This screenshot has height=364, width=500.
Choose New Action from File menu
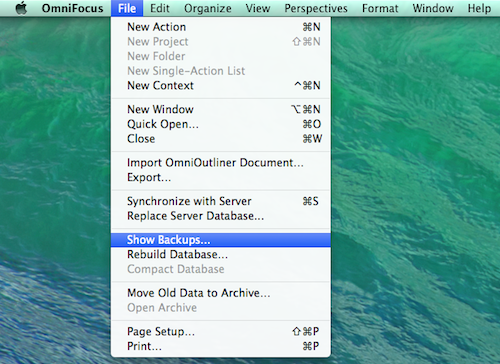(221, 27)
